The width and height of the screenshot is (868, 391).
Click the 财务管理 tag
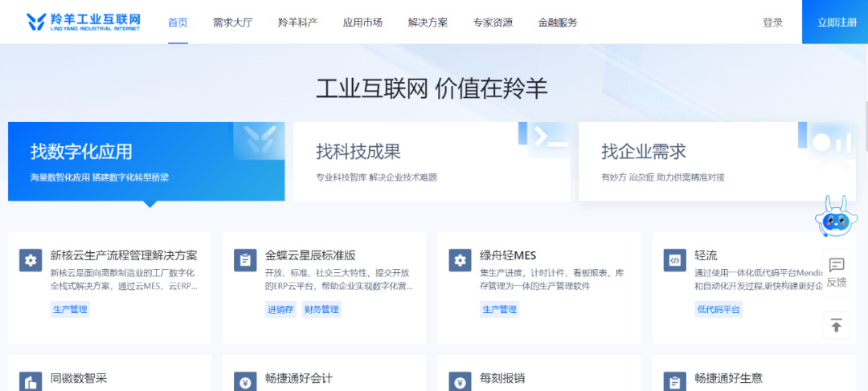point(321,310)
